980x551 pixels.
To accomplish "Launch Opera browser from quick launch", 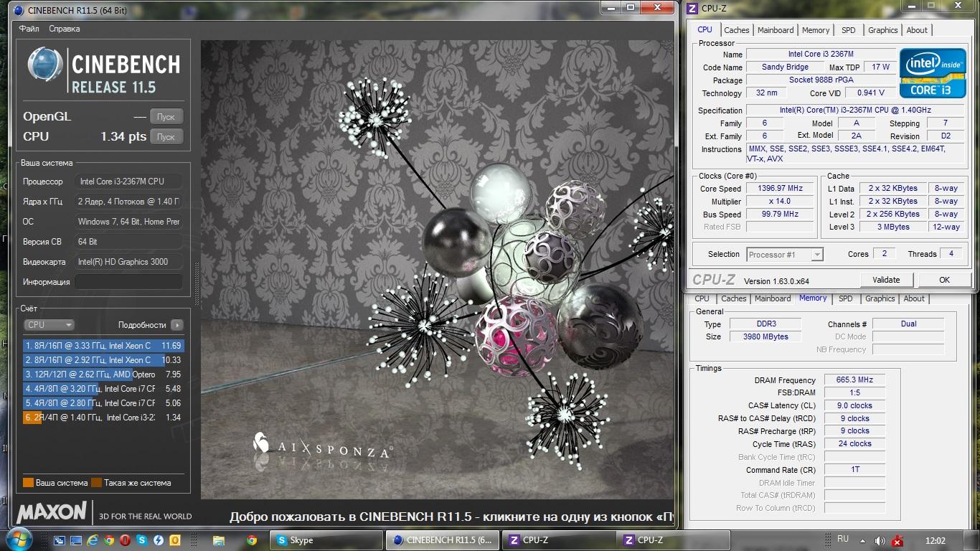I will tap(125, 540).
